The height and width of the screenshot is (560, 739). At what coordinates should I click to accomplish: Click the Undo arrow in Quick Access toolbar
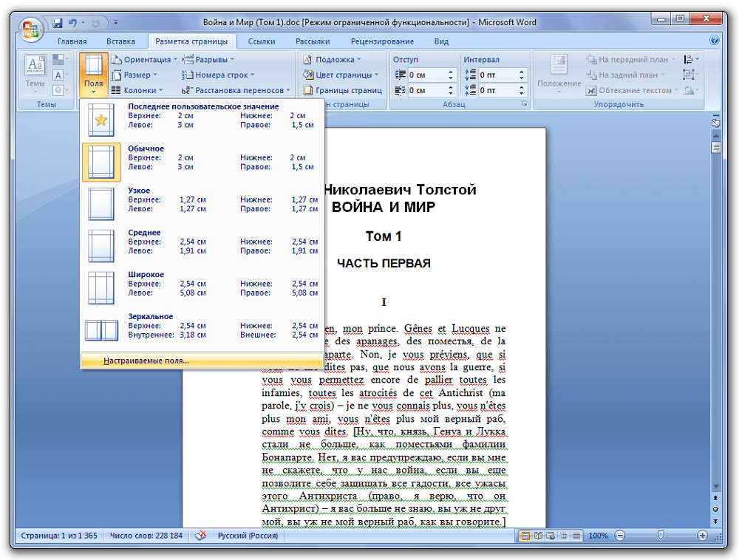click(x=73, y=23)
